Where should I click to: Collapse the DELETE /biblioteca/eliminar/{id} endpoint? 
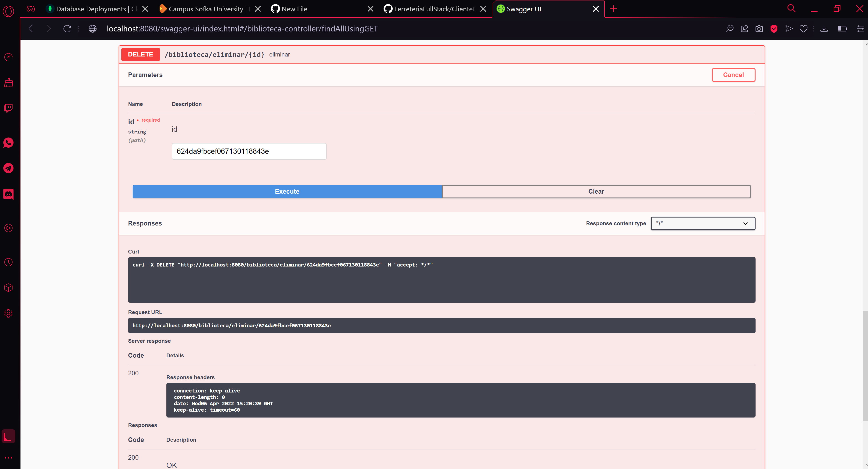click(x=214, y=54)
